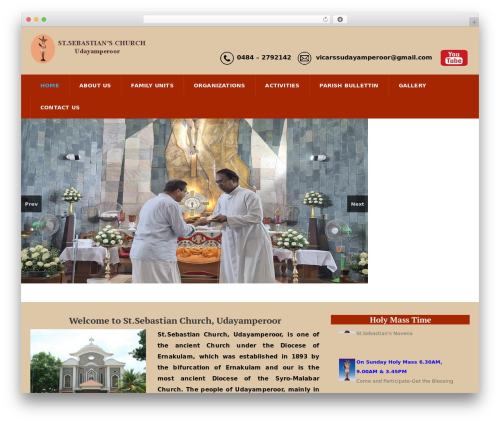The image size is (500, 423).
Task: Click the phone icon beside 0484 - 2792142
Action: (x=227, y=58)
